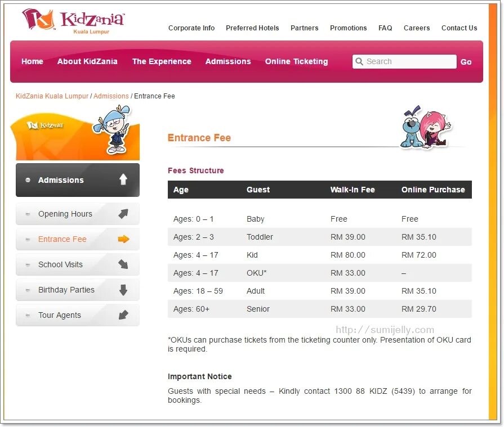The image size is (504, 427).
Task: Click the 'RM 29.70' online price
Action: pos(419,309)
